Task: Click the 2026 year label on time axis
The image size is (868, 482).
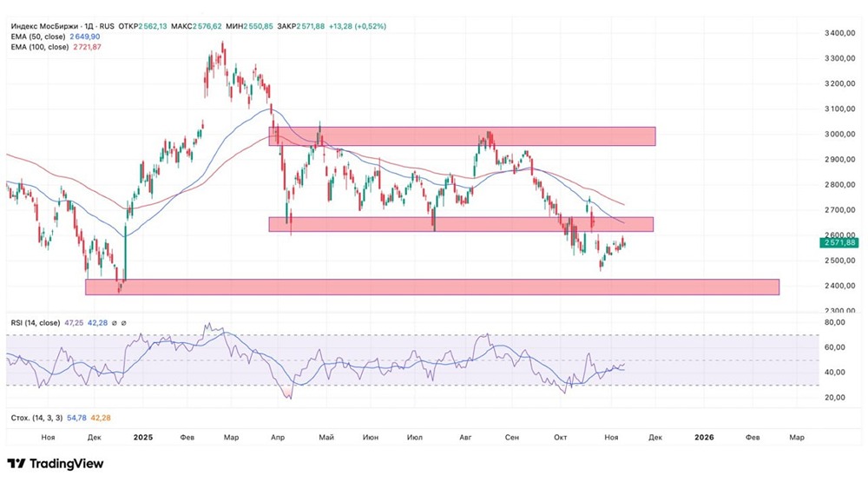Action: pos(704,437)
